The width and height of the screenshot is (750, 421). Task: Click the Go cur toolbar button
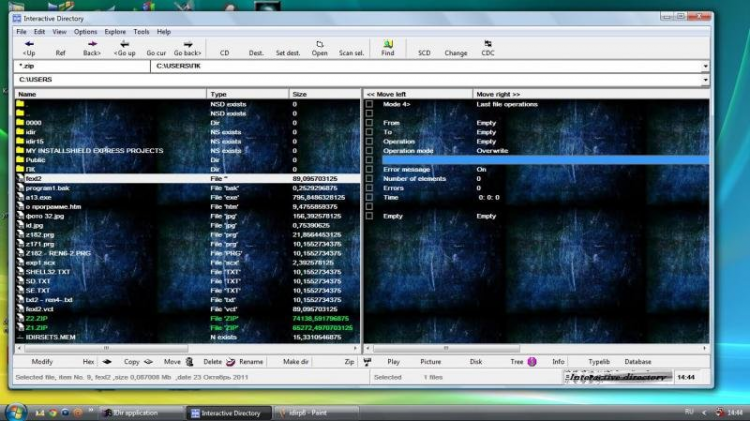coord(156,53)
